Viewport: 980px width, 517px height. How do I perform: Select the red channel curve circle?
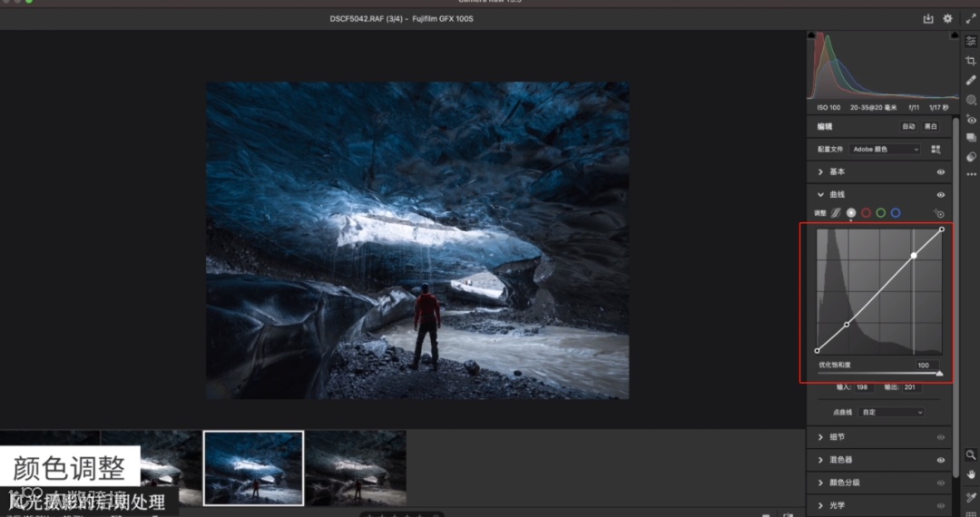click(x=866, y=213)
